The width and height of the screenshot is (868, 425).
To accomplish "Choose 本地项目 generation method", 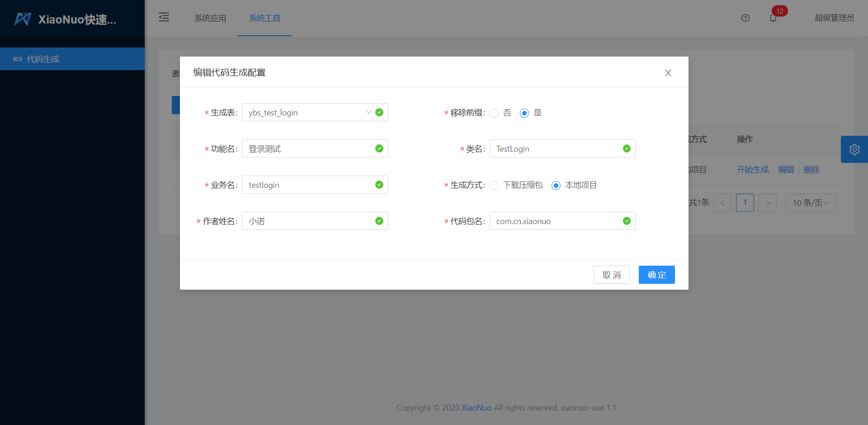I will pyautogui.click(x=556, y=185).
